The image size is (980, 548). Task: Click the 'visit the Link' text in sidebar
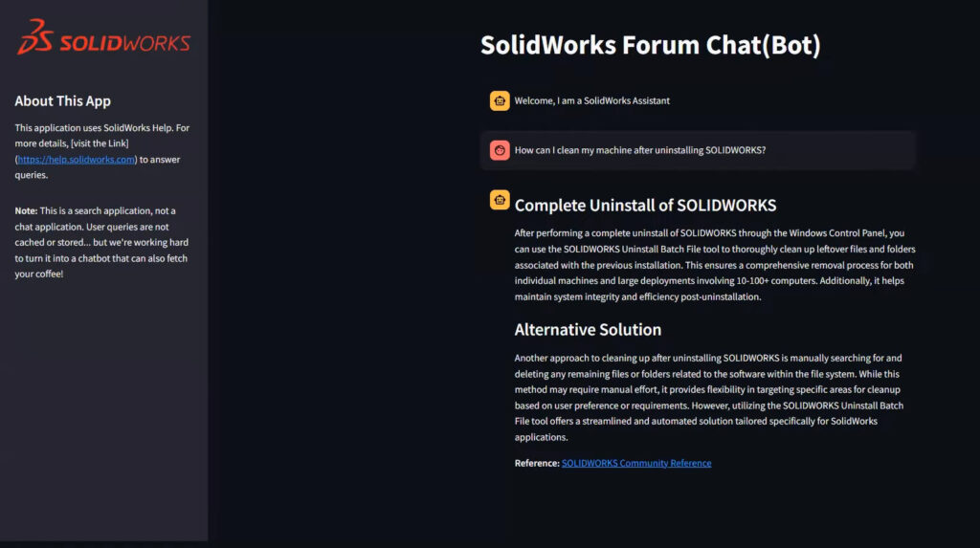(x=100, y=143)
